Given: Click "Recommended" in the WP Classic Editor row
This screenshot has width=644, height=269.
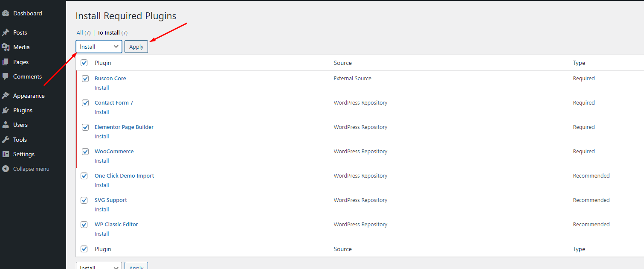Looking at the screenshot, I should click(x=592, y=224).
